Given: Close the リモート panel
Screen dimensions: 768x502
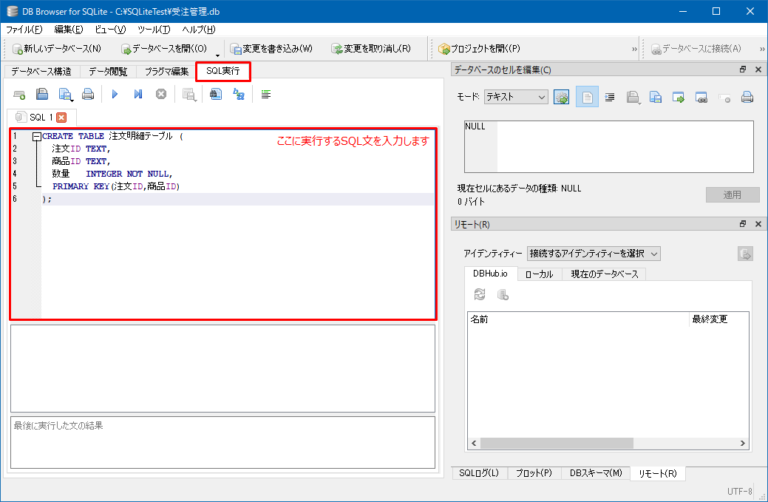Looking at the screenshot, I should click(x=758, y=224).
